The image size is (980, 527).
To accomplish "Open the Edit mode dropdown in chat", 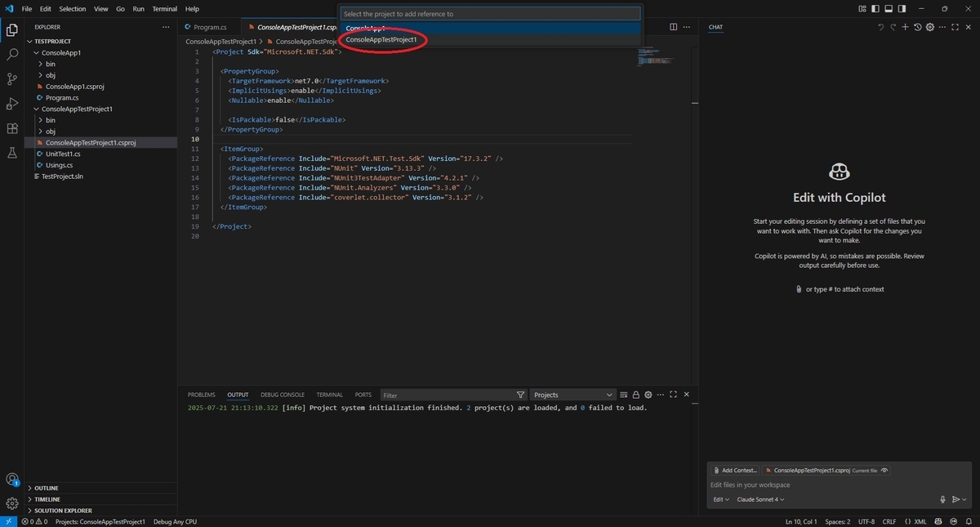I will [x=721, y=499].
